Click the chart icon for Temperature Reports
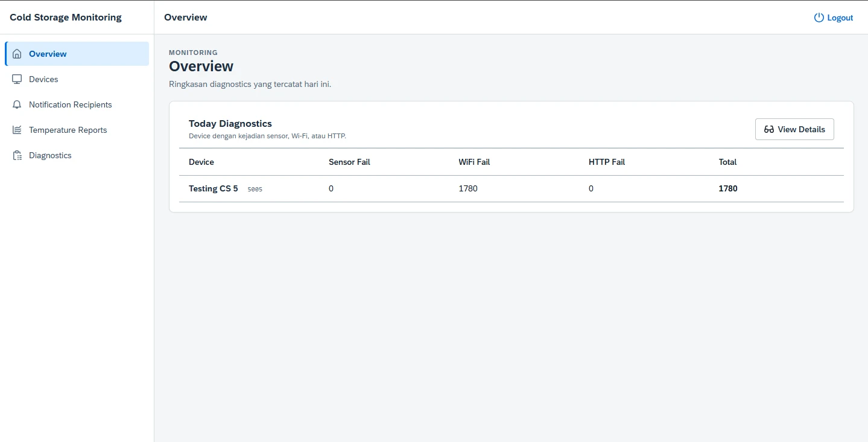868x442 pixels. tap(17, 130)
